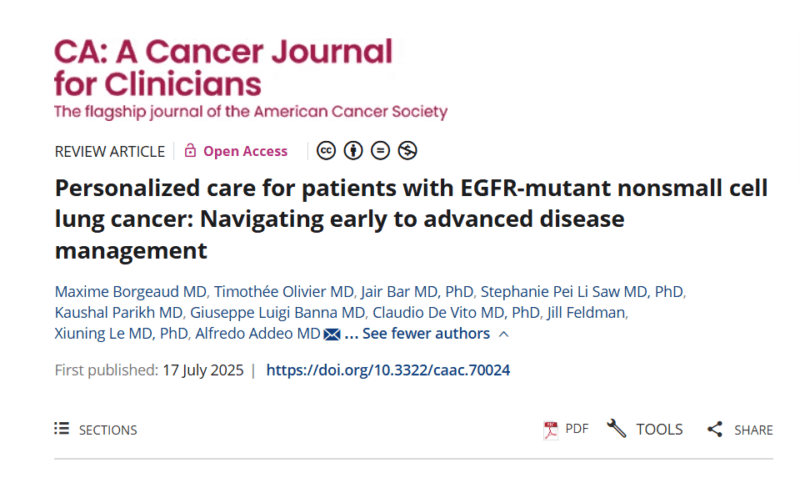Click the open access padlock icon
Screen dimensions: 800x478
point(190,150)
